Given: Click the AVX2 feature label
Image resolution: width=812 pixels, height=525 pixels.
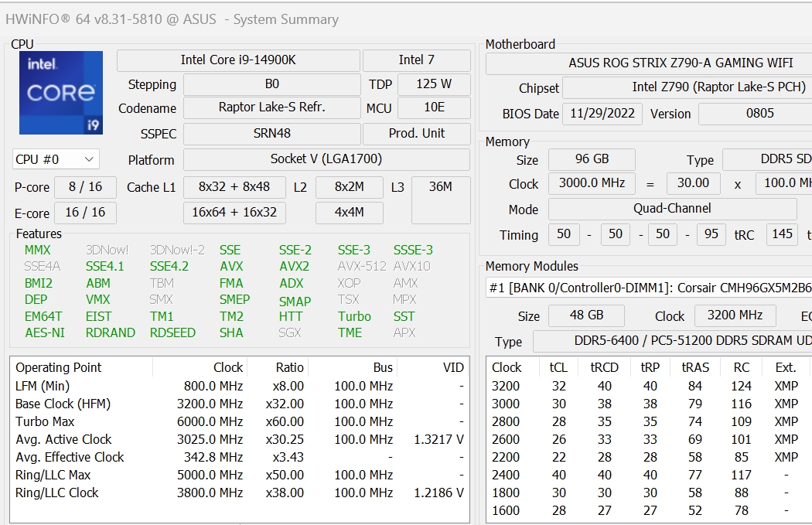Looking at the screenshot, I should click(x=294, y=266).
